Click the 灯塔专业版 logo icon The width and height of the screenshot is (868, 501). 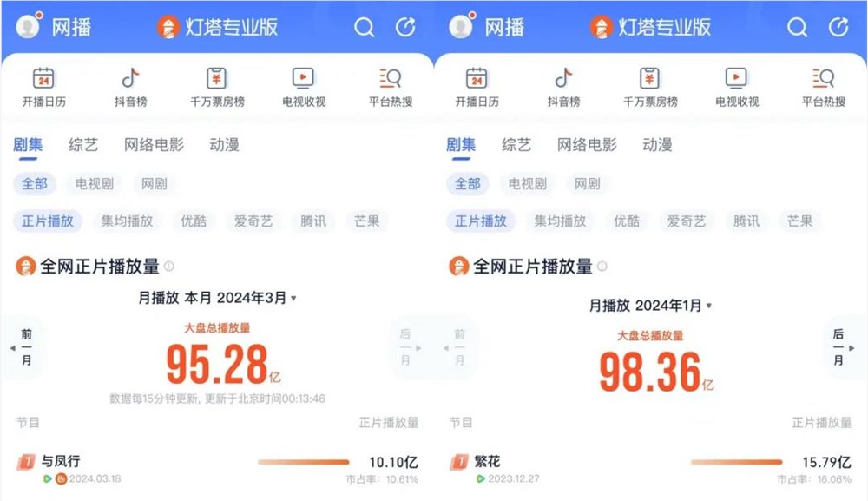coord(169,27)
